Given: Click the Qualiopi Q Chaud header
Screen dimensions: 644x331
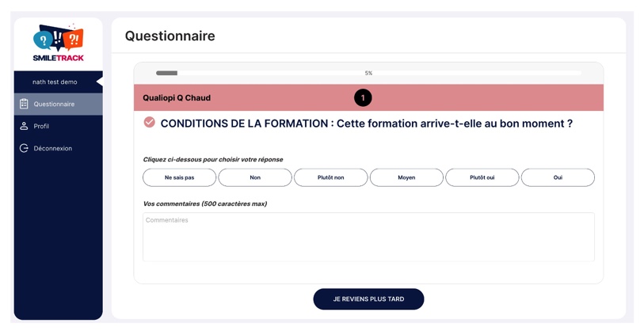Looking at the screenshot, I should pyautogui.click(x=368, y=97).
